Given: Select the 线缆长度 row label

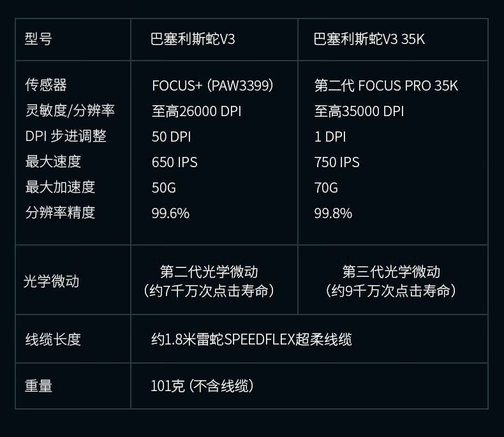Looking at the screenshot, I should (53, 339).
